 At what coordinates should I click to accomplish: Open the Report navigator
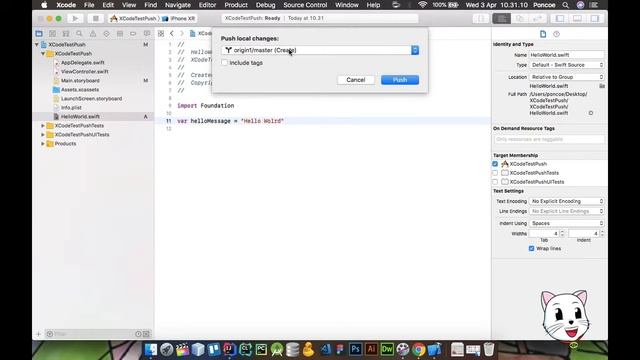tap(147, 33)
